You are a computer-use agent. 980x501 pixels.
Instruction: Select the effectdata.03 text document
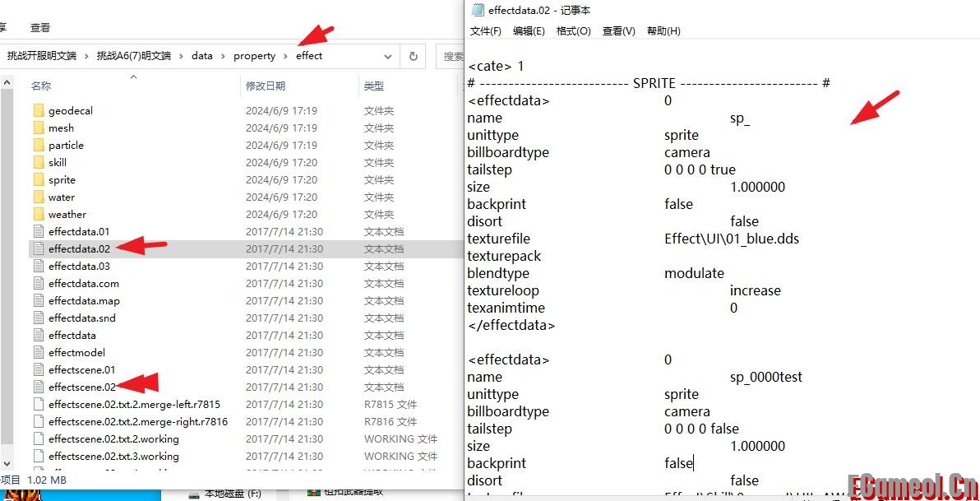78,266
